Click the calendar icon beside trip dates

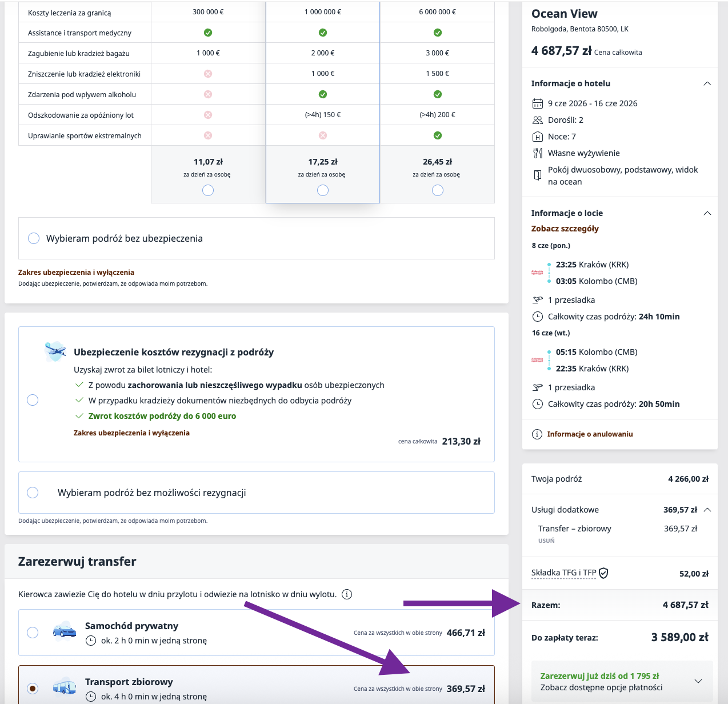[537, 103]
